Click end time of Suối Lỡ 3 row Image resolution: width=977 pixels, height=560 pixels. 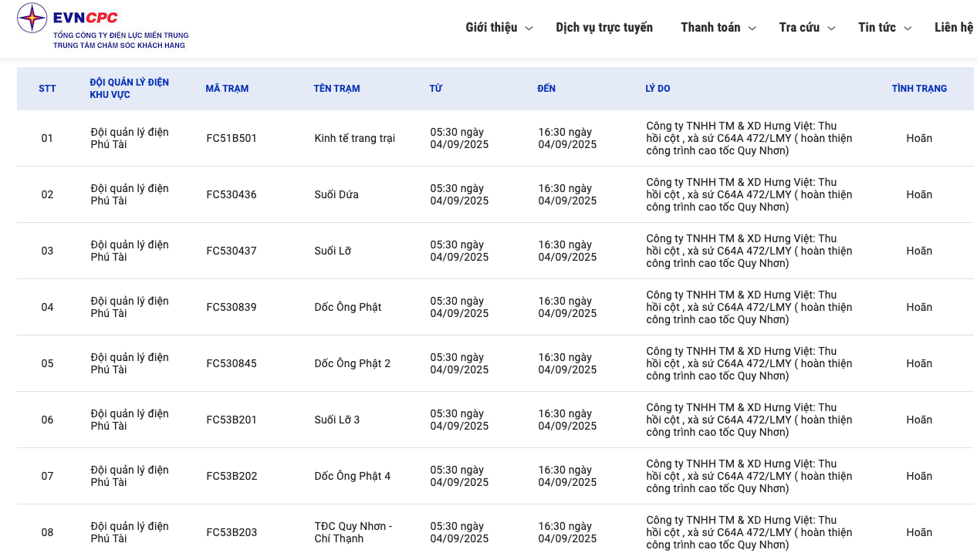tap(567, 420)
